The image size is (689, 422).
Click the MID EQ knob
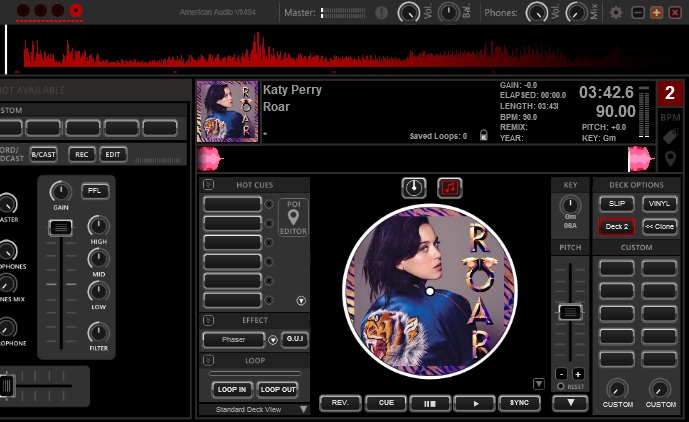pos(98,259)
